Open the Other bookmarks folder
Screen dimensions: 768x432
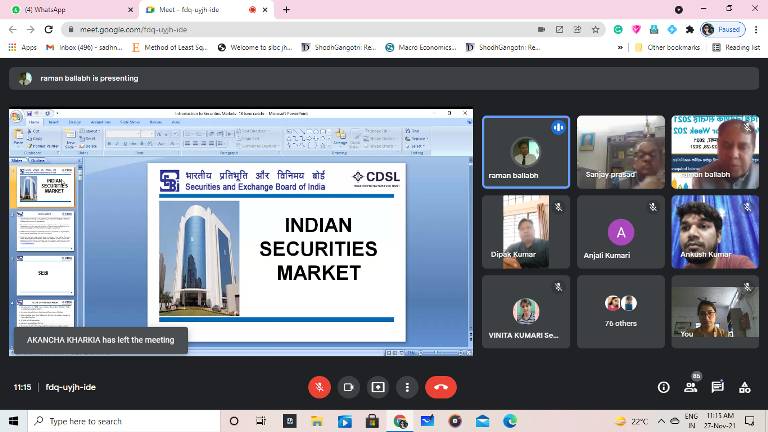667,48
